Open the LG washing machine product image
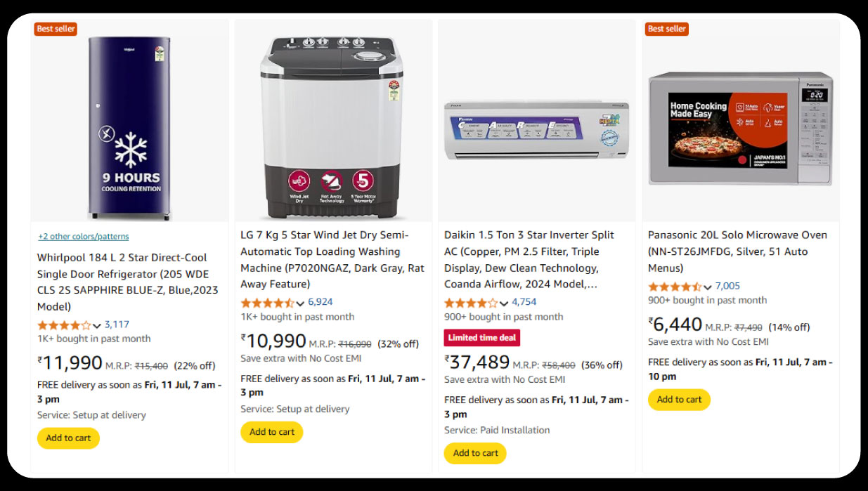Viewport: 868px width, 491px height. [332, 126]
